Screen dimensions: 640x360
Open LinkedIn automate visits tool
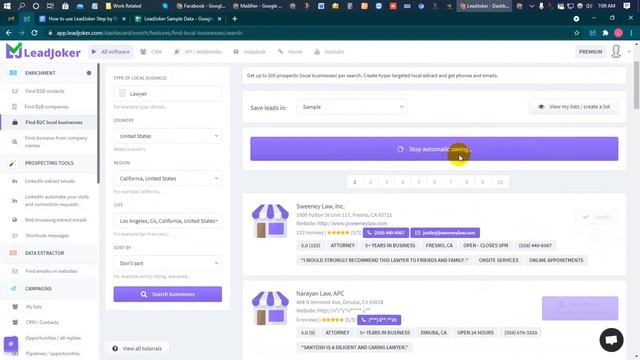[x=56, y=200]
